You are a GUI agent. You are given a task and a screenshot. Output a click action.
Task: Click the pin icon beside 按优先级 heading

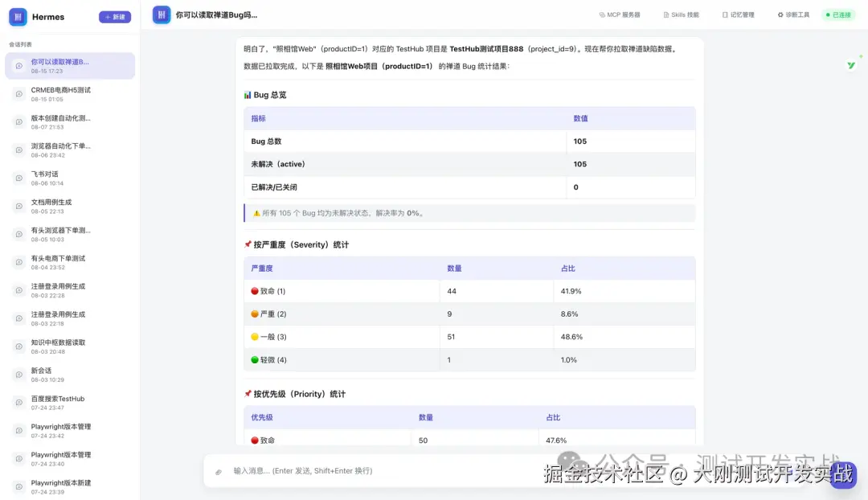[x=248, y=394]
